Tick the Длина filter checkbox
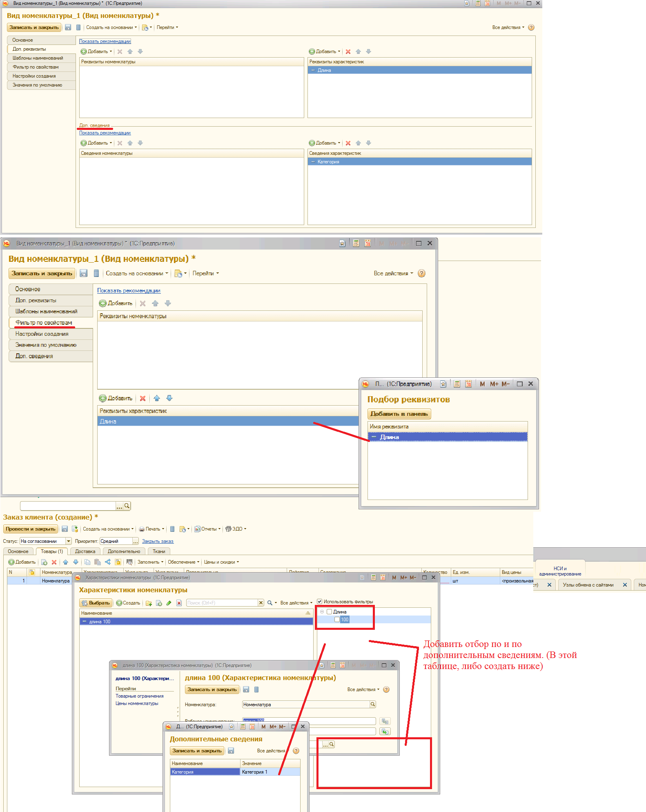 (330, 612)
